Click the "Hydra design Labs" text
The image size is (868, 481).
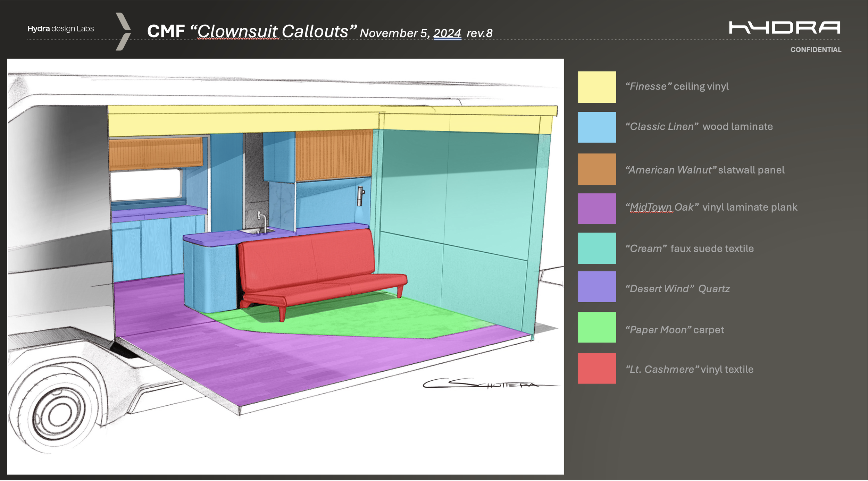click(x=61, y=29)
